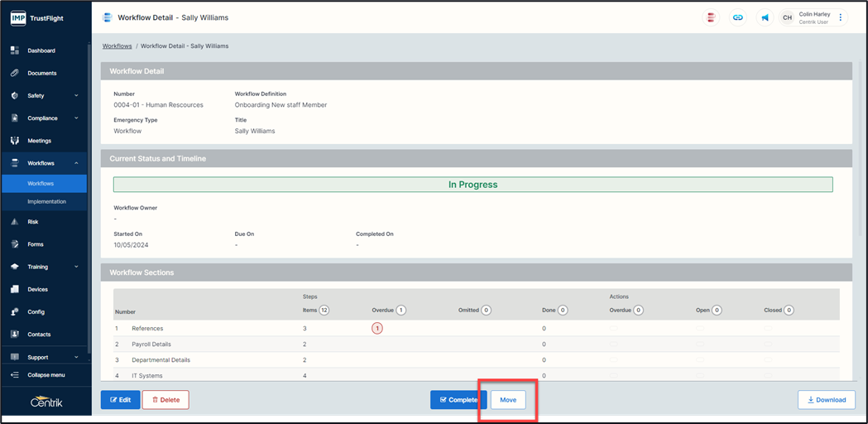Open the Config gear icon
Viewport: 868px width, 424px height.
tap(15, 312)
